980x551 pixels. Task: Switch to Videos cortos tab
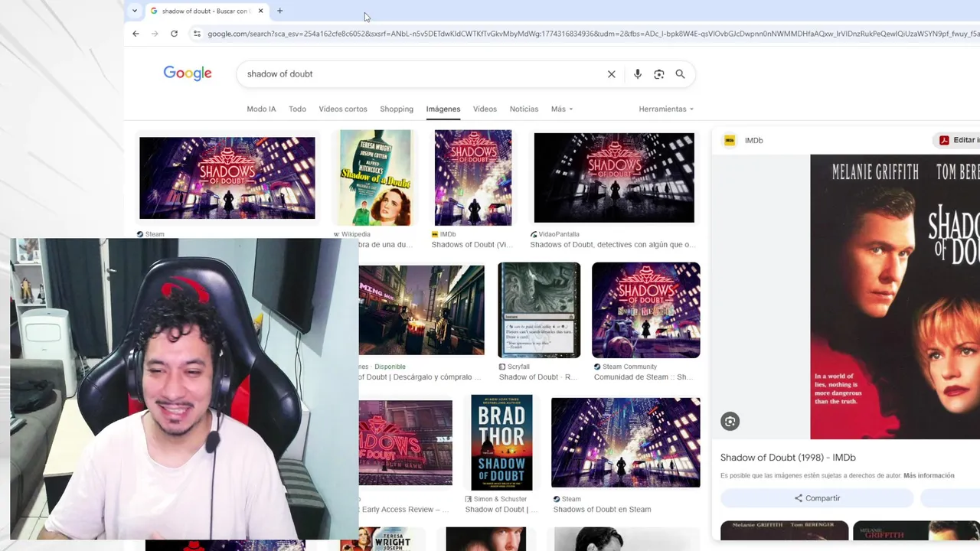point(343,109)
